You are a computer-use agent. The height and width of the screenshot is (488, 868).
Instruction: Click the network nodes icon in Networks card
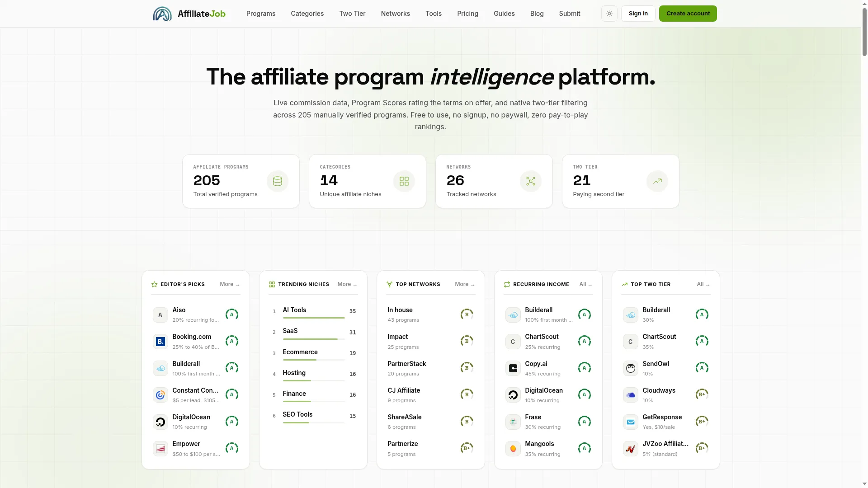[531, 181]
